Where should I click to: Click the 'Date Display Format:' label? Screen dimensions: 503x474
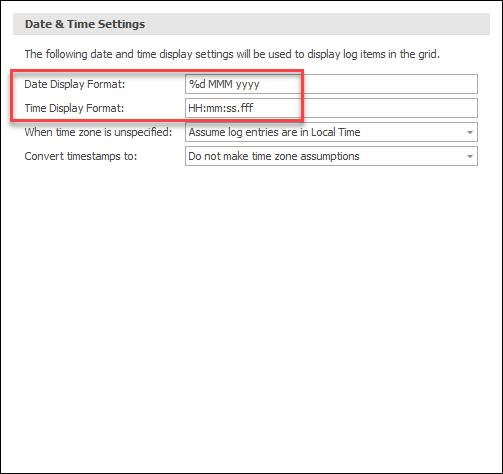pos(75,84)
